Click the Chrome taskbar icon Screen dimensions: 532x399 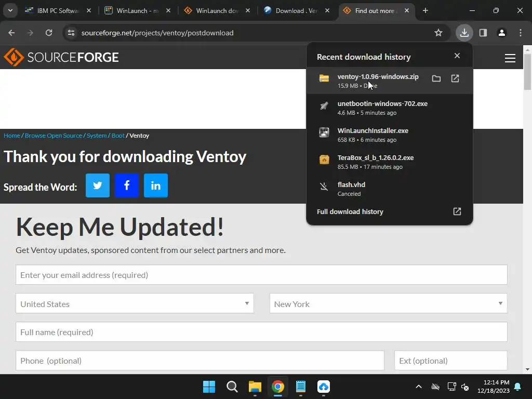point(277,387)
